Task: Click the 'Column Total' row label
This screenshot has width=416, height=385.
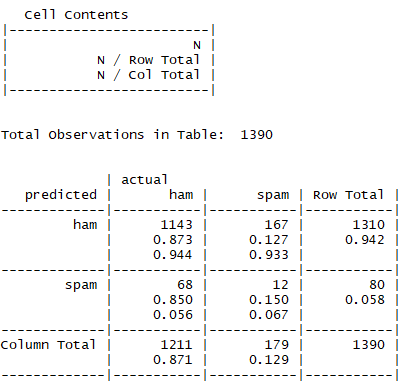Action: coord(48,345)
